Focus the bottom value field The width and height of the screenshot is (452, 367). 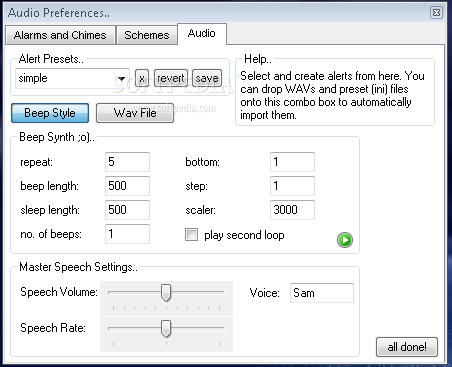292,162
